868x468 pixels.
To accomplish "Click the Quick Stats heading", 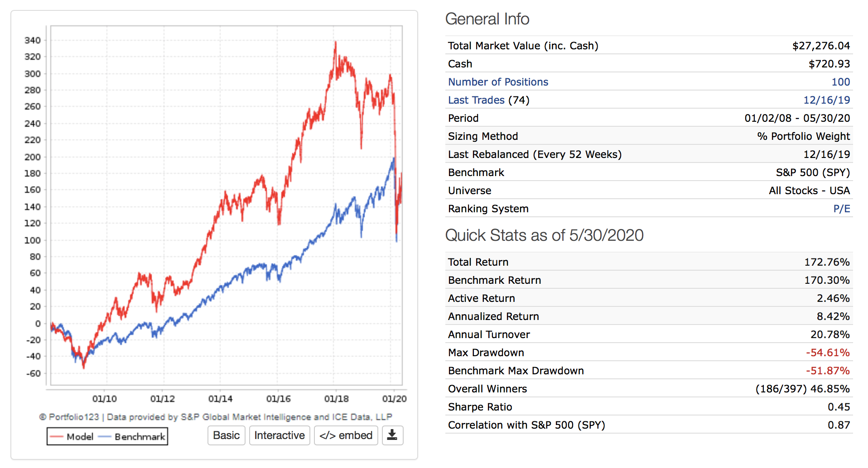I will pos(544,235).
